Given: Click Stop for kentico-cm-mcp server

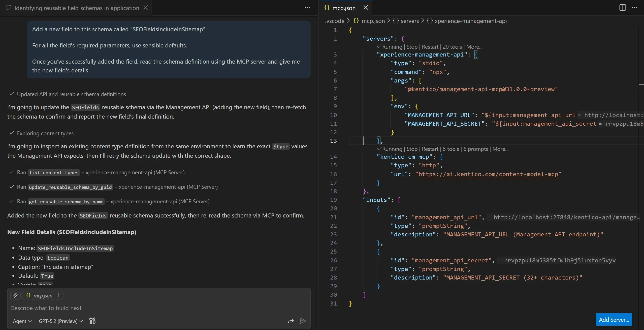Looking at the screenshot, I should pos(412,149).
